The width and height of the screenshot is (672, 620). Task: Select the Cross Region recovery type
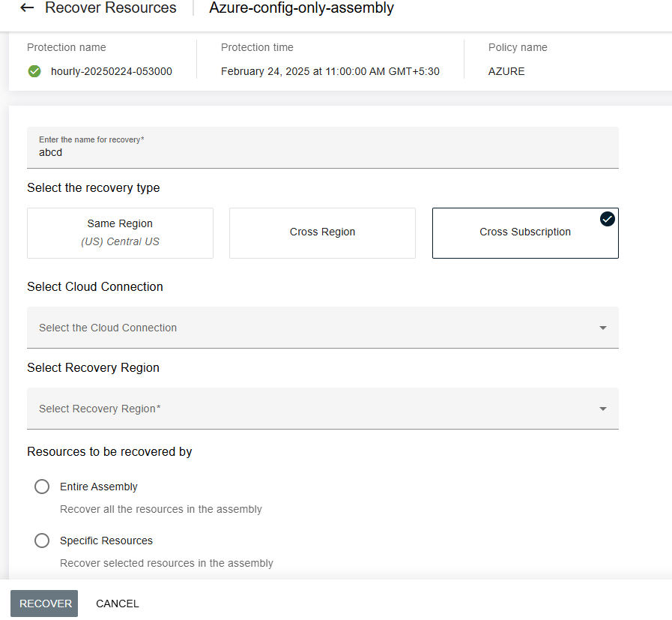pos(322,233)
